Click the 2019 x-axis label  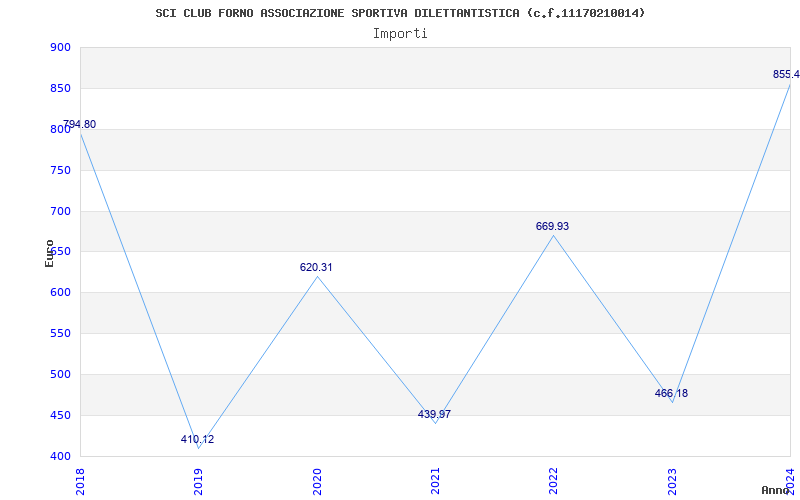[198, 482]
